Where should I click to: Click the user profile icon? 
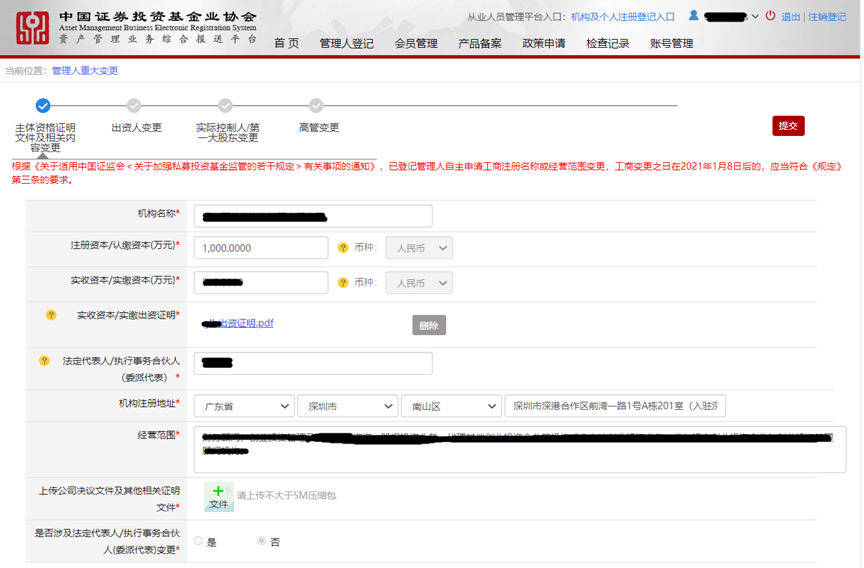click(694, 16)
